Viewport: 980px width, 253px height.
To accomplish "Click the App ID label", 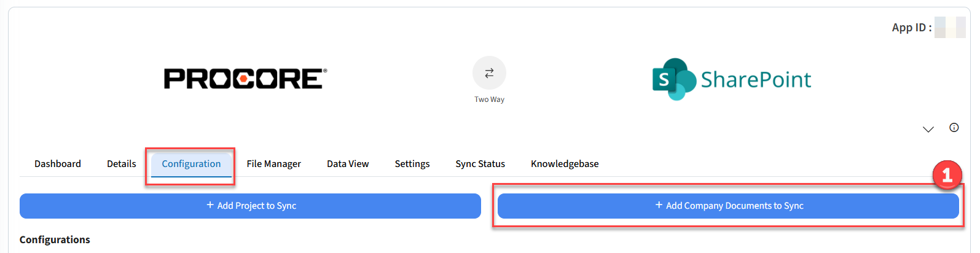I will pyautogui.click(x=911, y=28).
